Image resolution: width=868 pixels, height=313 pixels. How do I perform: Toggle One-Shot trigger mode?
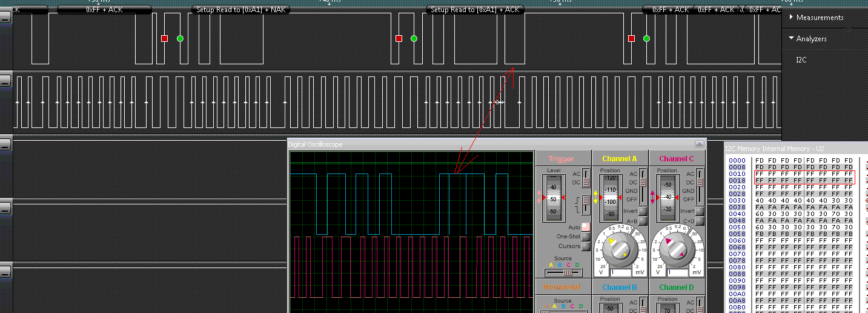585,237
